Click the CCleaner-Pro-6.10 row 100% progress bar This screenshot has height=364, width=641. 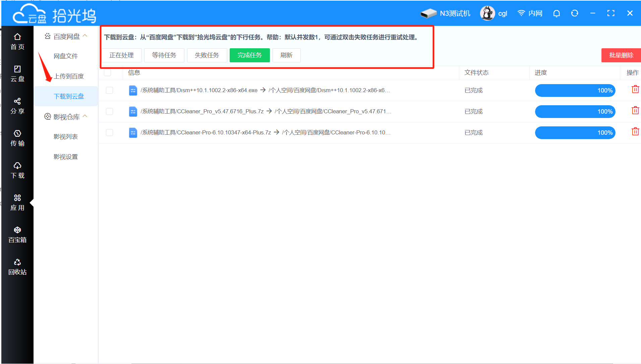pyautogui.click(x=575, y=133)
